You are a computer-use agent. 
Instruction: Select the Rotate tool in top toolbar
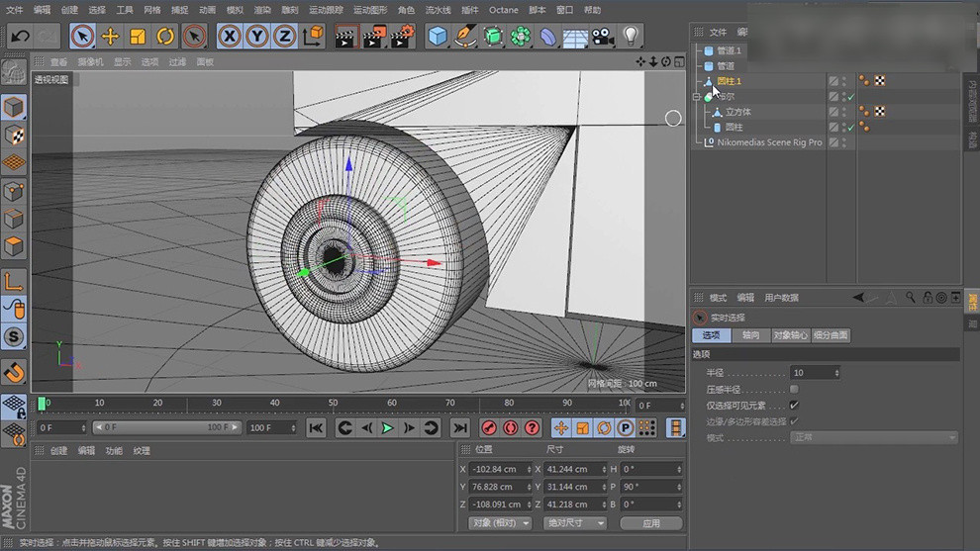click(x=165, y=37)
